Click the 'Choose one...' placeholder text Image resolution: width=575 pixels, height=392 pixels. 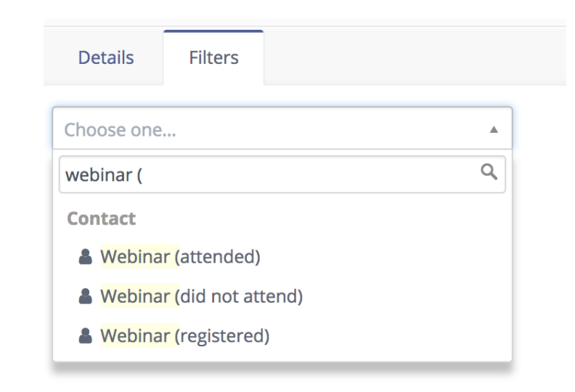[x=120, y=130]
